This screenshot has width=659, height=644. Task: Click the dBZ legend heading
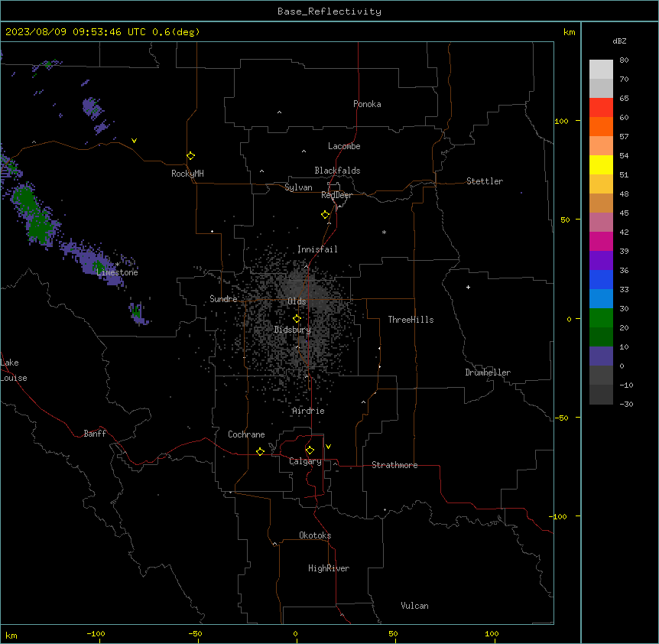619,41
